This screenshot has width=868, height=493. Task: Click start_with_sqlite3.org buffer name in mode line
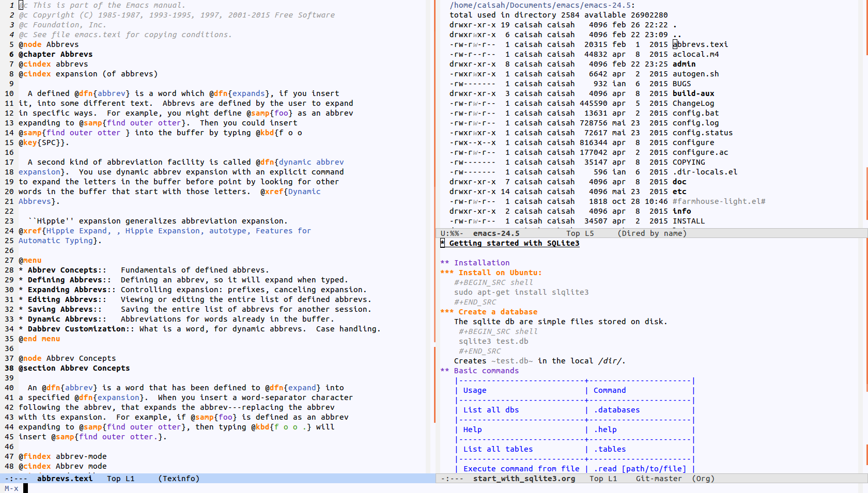pyautogui.click(x=524, y=479)
